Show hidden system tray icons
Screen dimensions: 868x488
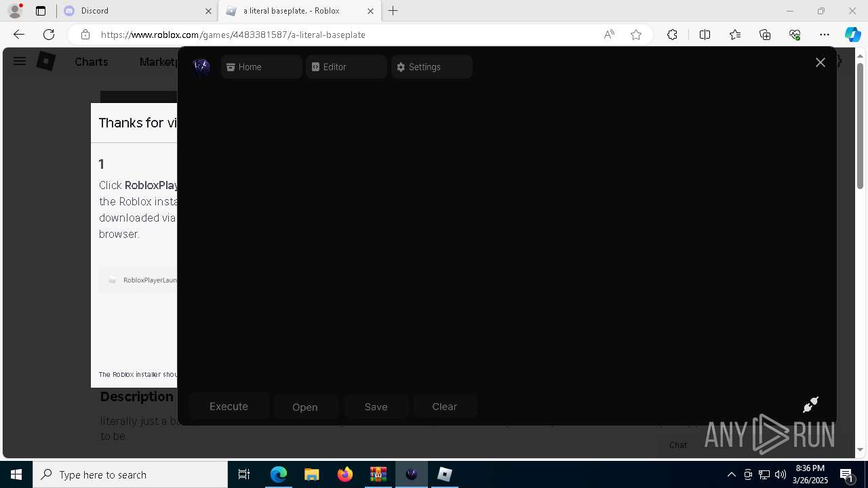tap(731, 474)
